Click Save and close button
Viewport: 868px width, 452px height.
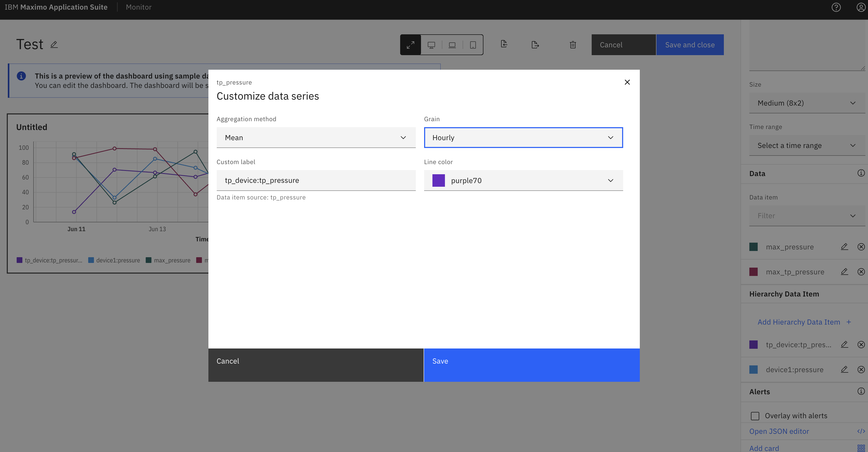[690, 45]
